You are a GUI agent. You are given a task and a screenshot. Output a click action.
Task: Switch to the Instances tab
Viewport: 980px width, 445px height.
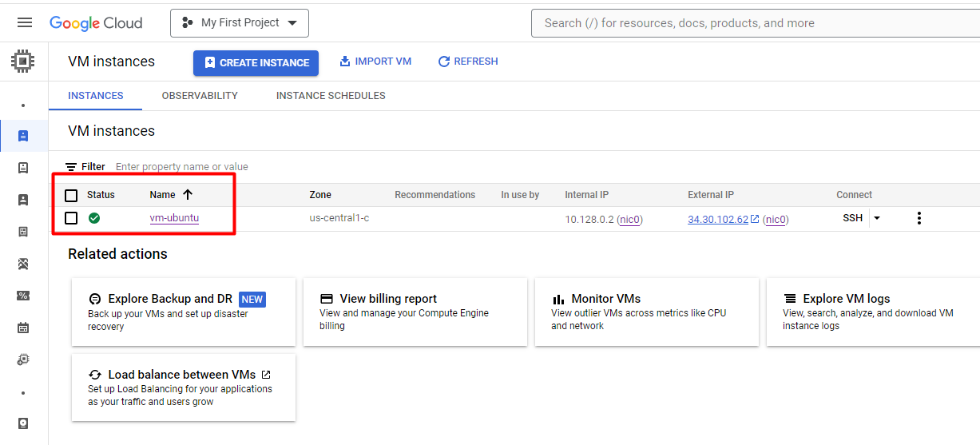pos(96,96)
